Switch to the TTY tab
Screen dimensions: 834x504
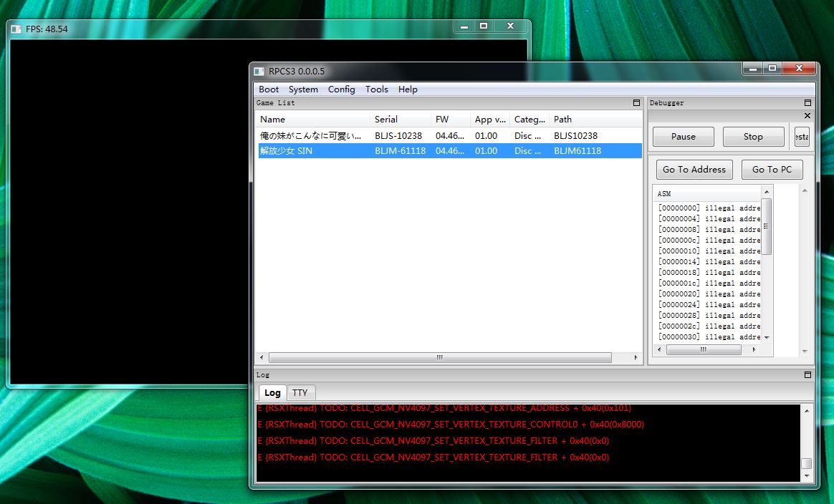(x=299, y=392)
